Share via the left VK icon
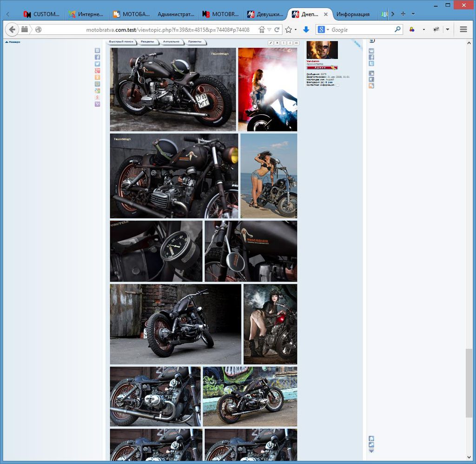This screenshot has height=464, width=476. [98, 51]
